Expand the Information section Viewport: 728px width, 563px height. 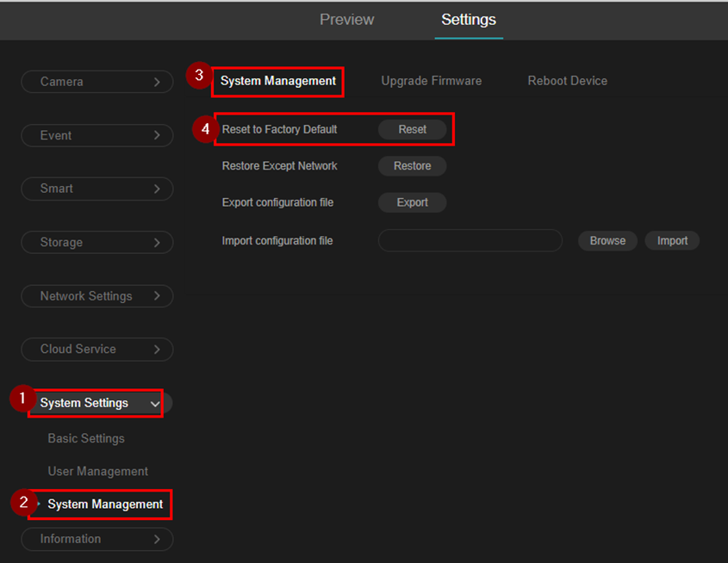[x=96, y=539]
